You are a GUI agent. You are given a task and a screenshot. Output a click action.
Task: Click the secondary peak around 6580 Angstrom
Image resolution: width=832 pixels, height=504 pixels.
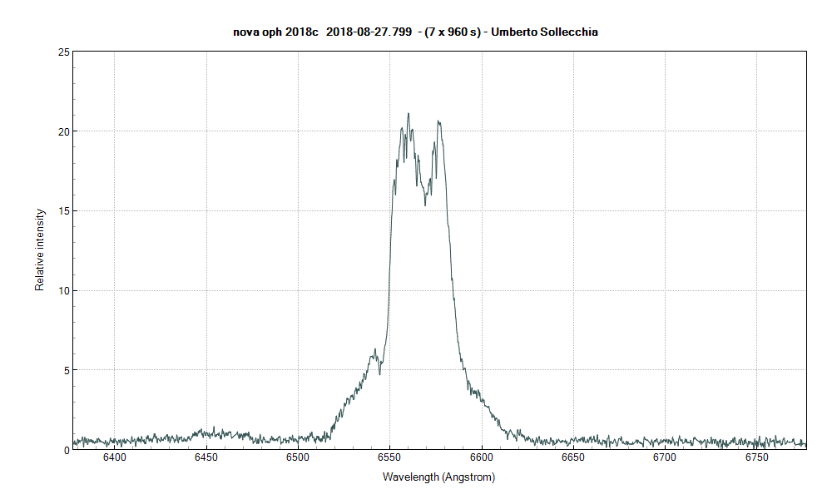click(x=438, y=121)
